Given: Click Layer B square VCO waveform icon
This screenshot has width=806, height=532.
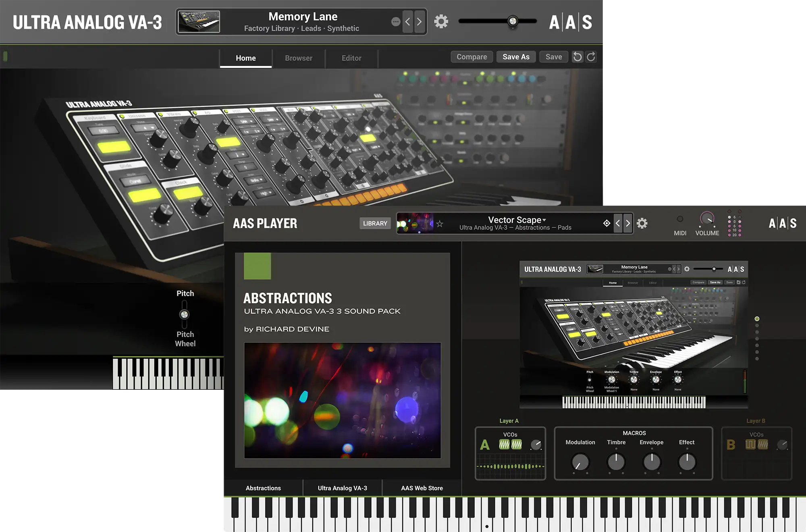Looking at the screenshot, I should [750, 444].
